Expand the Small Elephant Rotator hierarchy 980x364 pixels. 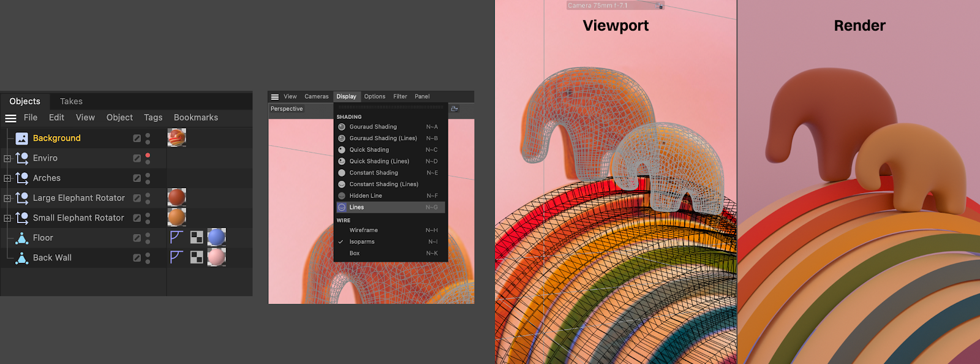coord(7,218)
